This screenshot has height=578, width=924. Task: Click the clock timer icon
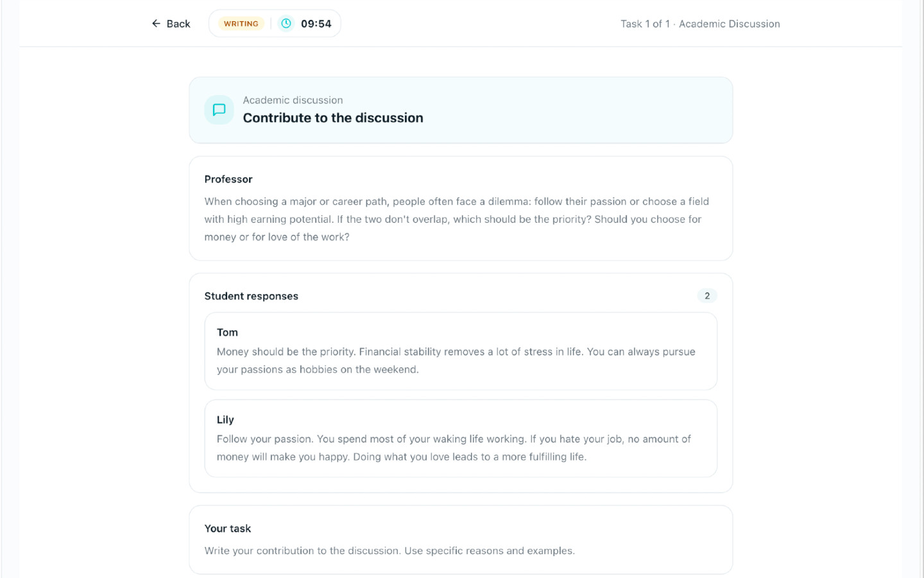(286, 24)
